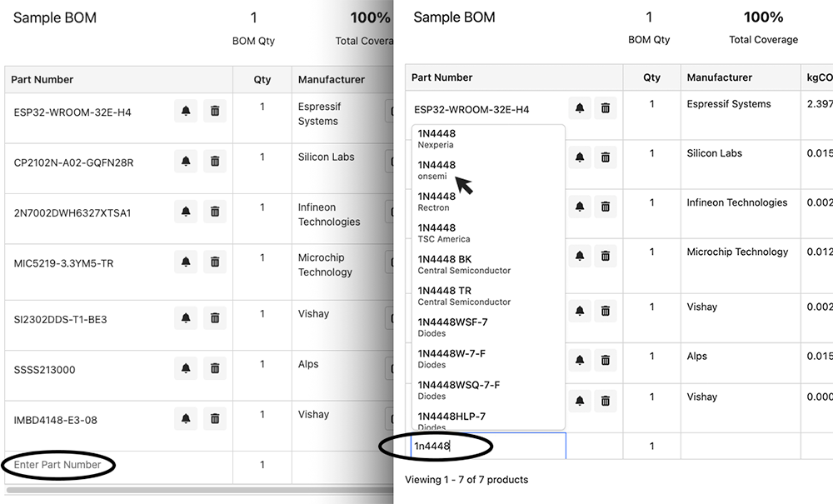Click search field containing 1n4448
The image size is (833, 504).
[487, 447]
